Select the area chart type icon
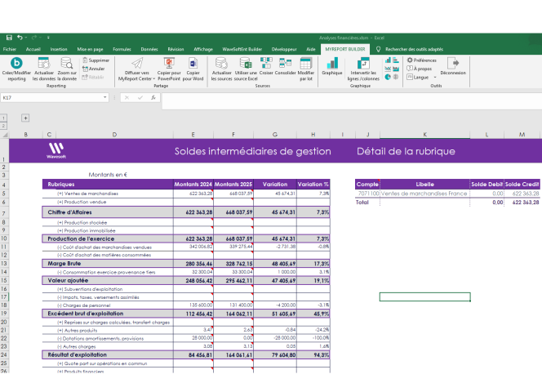 click(396, 69)
